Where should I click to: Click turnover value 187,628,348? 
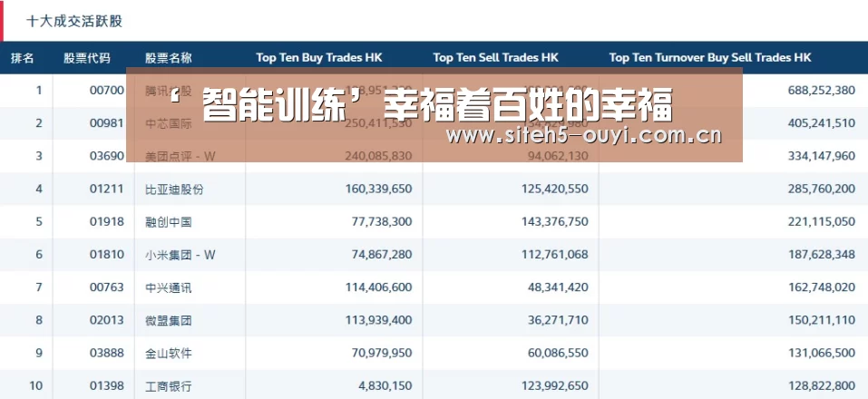822,255
